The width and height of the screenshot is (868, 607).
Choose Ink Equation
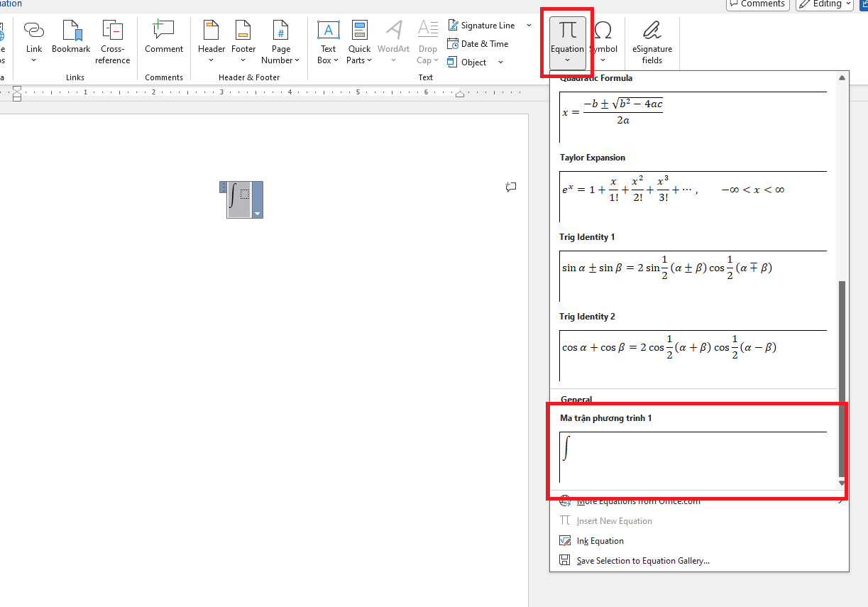pos(699,541)
